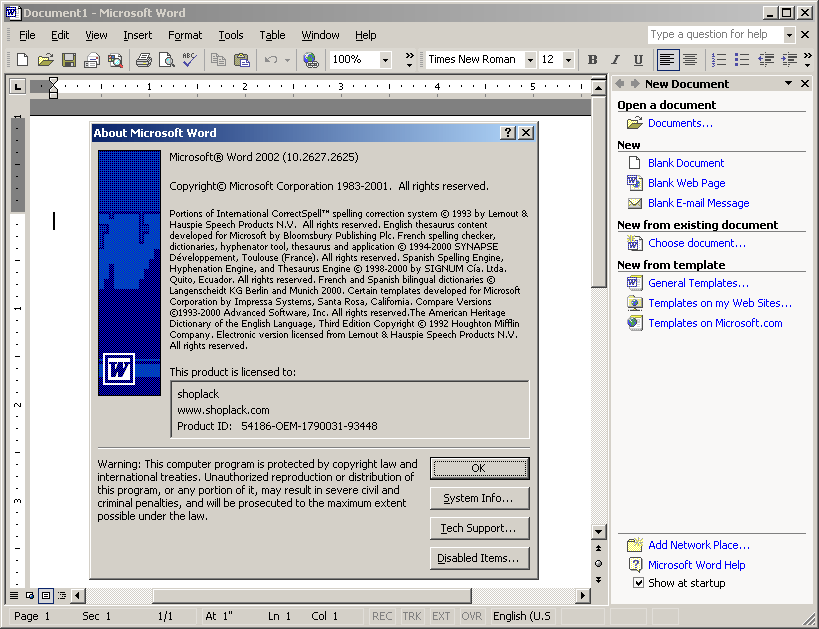
Task: Click the Search toolbar icon
Action: (x=115, y=60)
